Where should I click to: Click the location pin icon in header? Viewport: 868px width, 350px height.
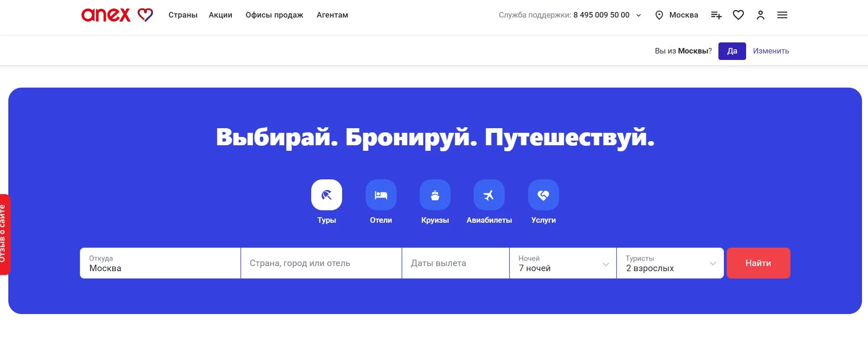pos(659,15)
